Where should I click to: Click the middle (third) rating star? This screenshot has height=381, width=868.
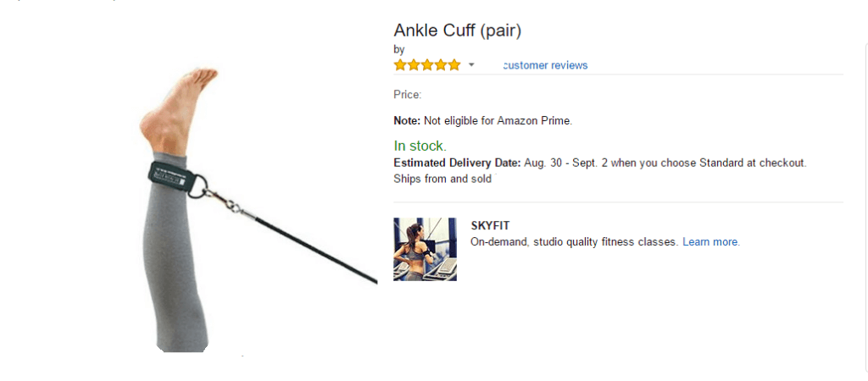click(x=427, y=65)
